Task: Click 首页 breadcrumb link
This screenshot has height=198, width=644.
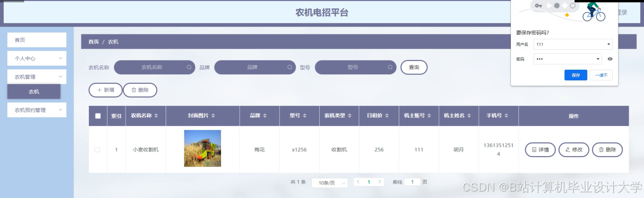Action: point(94,42)
